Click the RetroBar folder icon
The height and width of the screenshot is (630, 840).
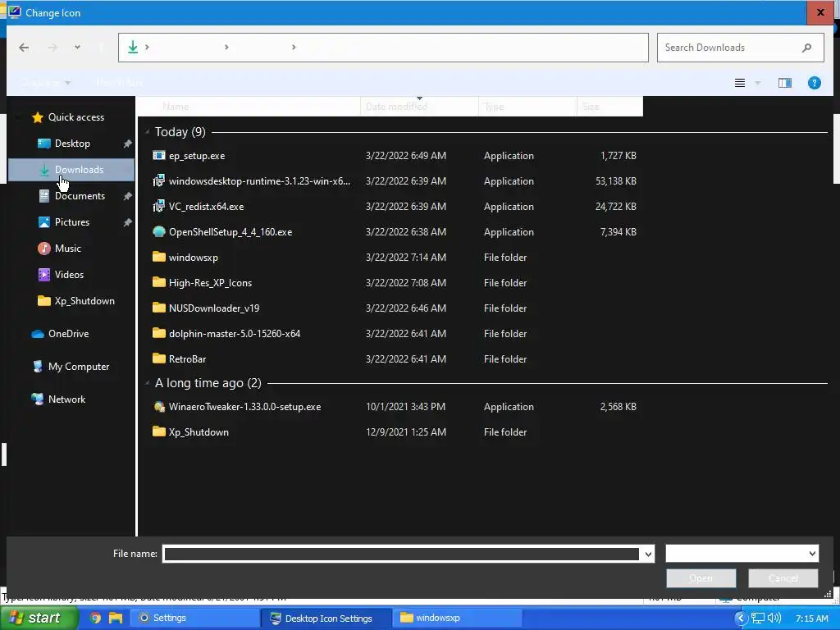(158, 358)
